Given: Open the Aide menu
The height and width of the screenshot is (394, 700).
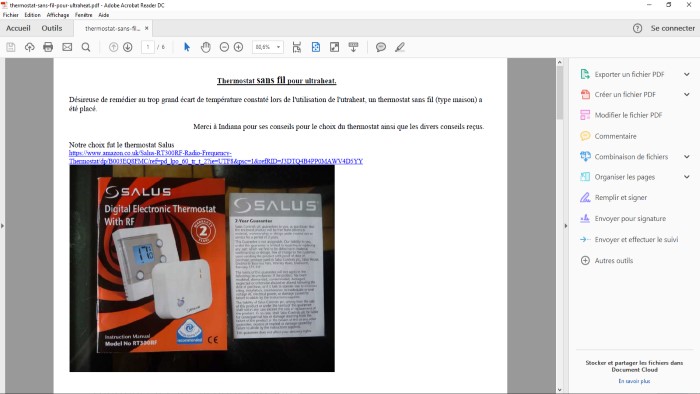Looking at the screenshot, I should (104, 15).
